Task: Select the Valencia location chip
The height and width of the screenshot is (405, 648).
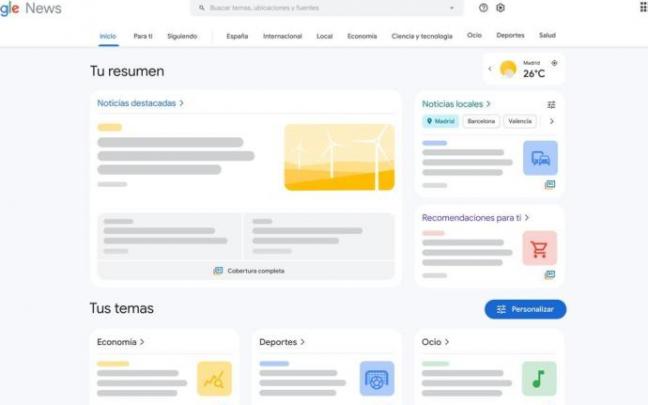Action: 520,121
